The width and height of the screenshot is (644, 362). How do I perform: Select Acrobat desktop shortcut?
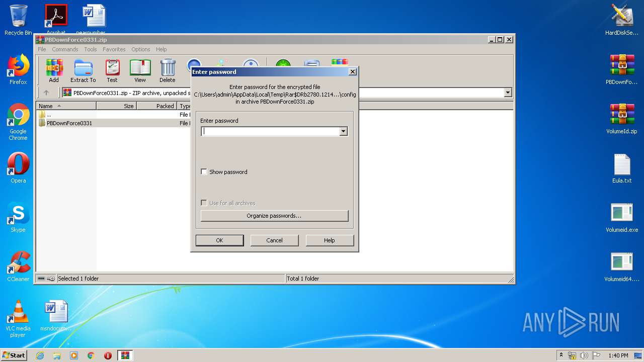[x=56, y=19]
